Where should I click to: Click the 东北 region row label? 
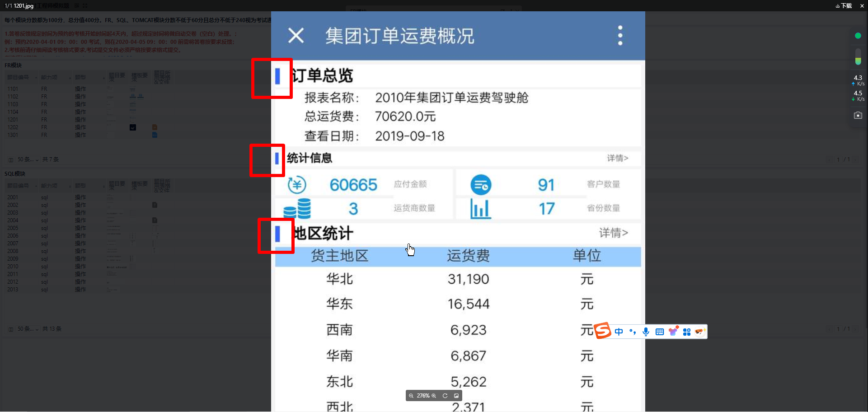(339, 382)
